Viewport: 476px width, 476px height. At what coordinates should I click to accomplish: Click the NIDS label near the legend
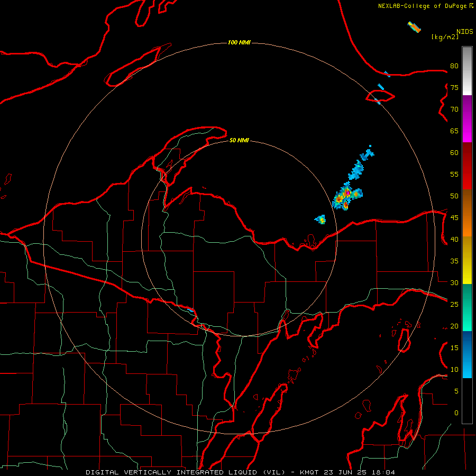465,31
